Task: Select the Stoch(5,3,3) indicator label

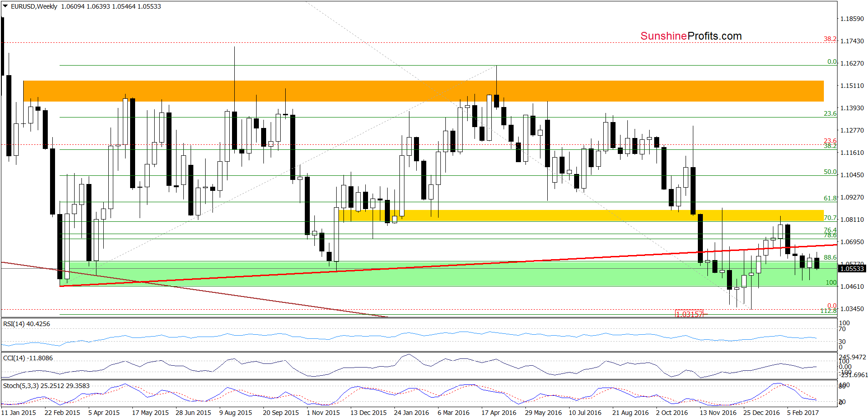Action: click(46, 386)
